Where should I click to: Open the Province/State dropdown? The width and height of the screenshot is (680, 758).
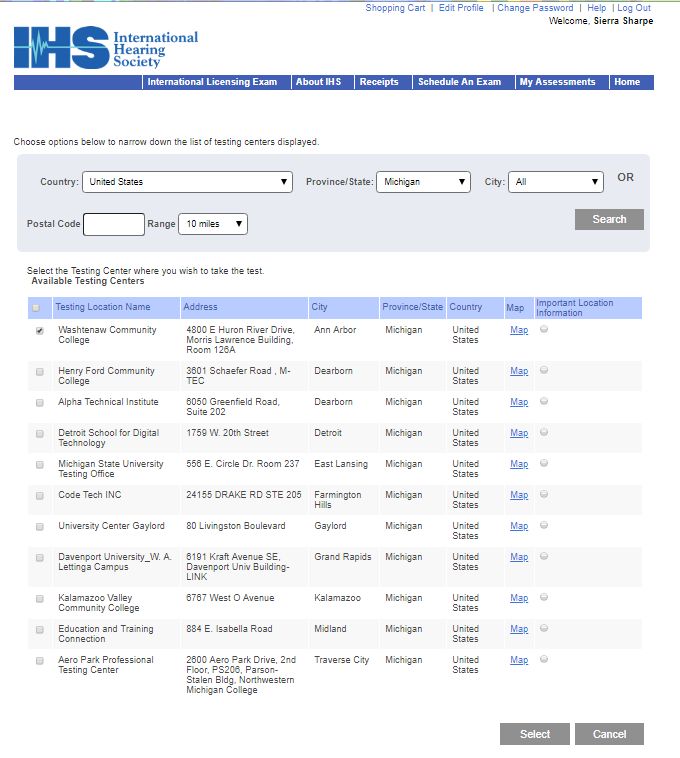click(423, 182)
